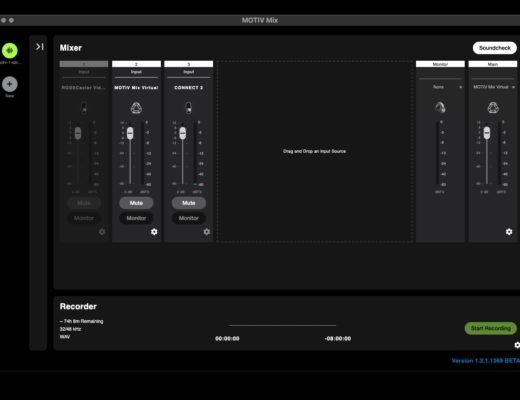Select the channel 1 header tab
The image size is (520, 400).
click(84, 64)
